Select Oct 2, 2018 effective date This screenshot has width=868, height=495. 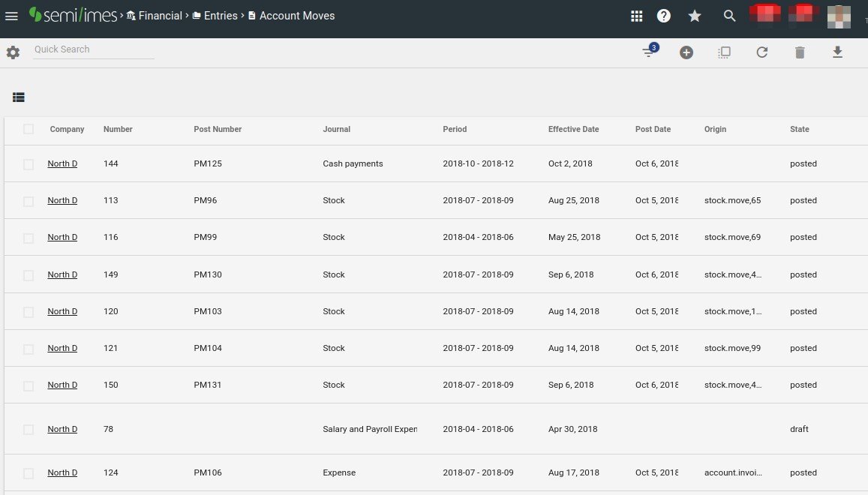pos(570,163)
